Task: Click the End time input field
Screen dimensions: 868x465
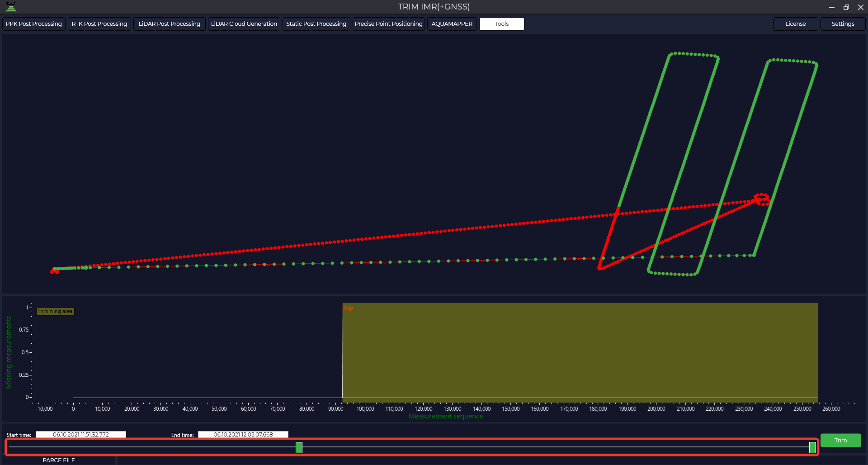Action: 243,435
